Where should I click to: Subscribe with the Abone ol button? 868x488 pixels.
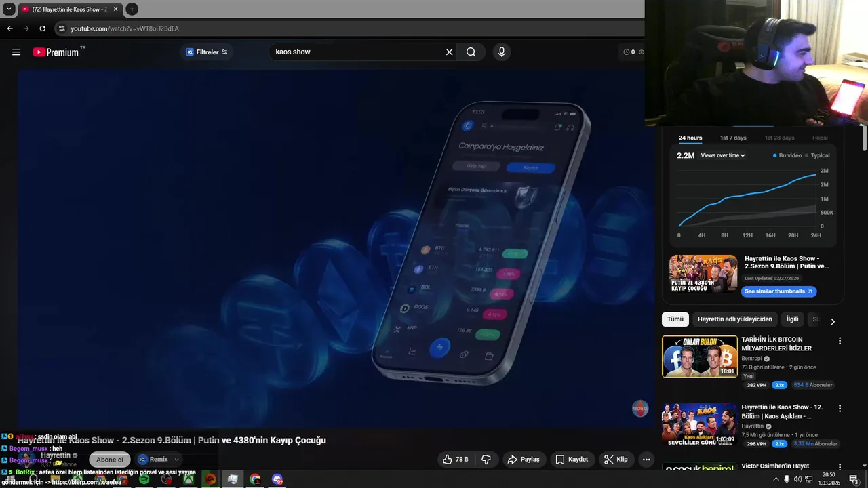[110, 460]
